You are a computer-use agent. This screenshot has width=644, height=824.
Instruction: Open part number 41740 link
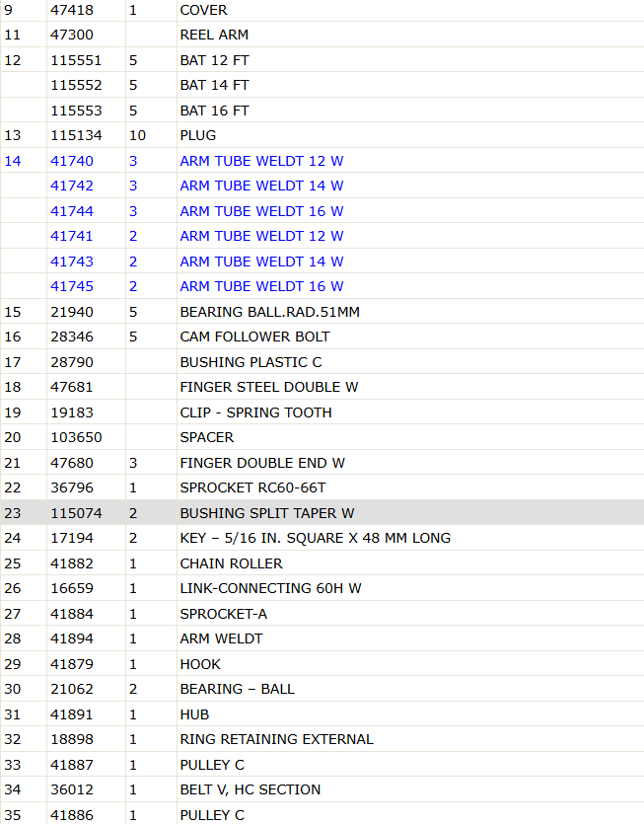click(x=71, y=161)
